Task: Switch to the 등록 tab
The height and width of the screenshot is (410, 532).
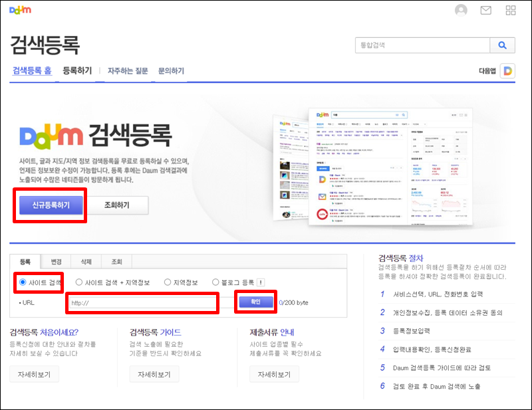Action: (x=25, y=261)
